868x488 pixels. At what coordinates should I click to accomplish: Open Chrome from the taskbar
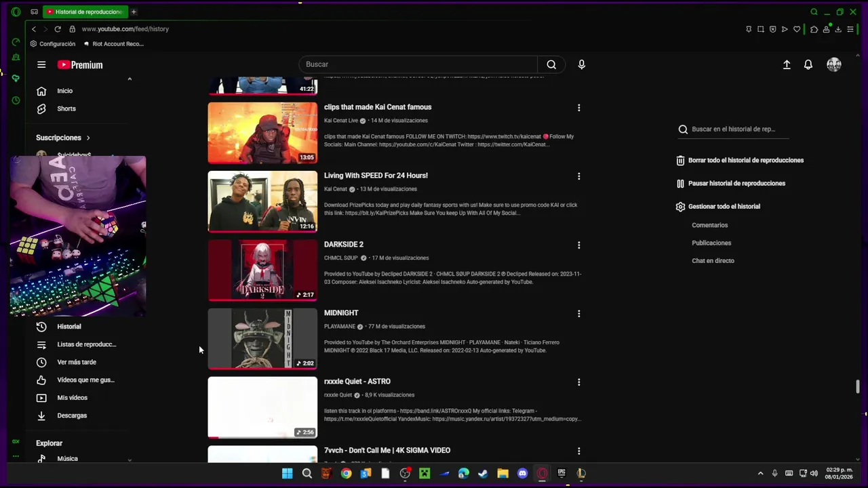347,473
